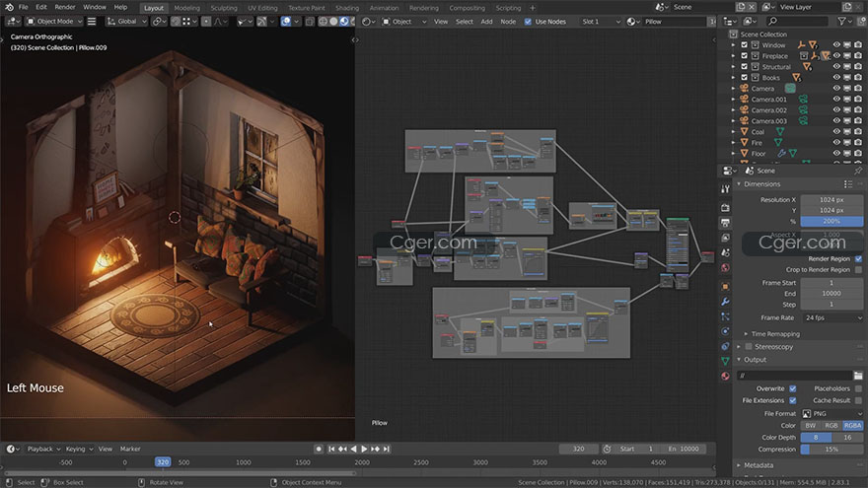The image size is (868, 488).
Task: Open the Object Mode dropdown
Action: click(x=54, y=22)
